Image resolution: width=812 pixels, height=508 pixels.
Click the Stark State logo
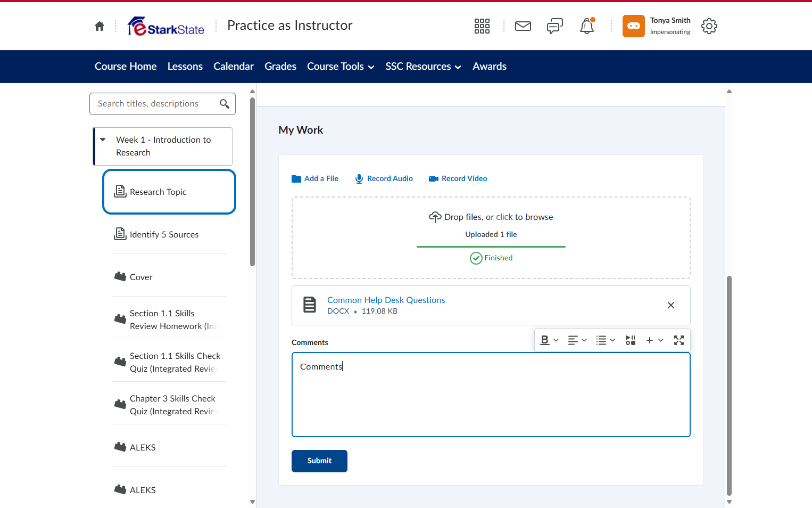coord(166,26)
